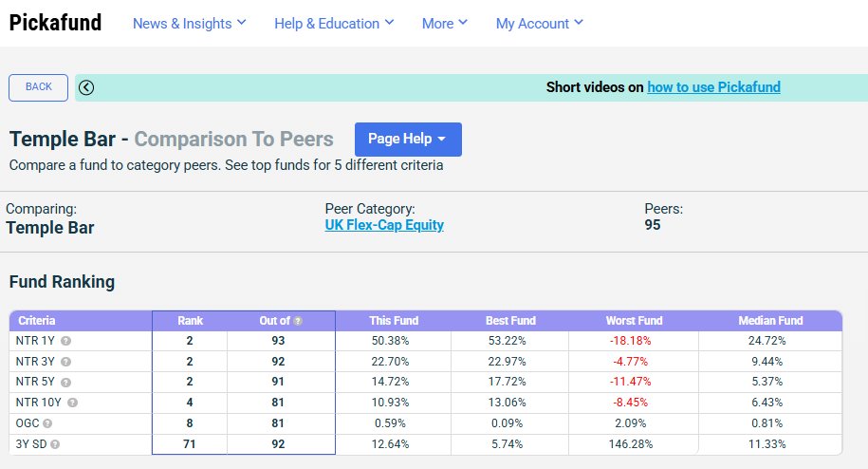Screen dimensions: 868x469
Task: Click the Criteria column header
Action: tap(37, 321)
